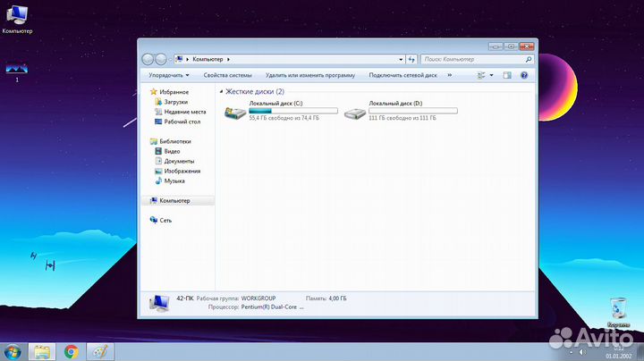Click the refresh icon beside address bar
644x361 pixels.
click(411, 59)
